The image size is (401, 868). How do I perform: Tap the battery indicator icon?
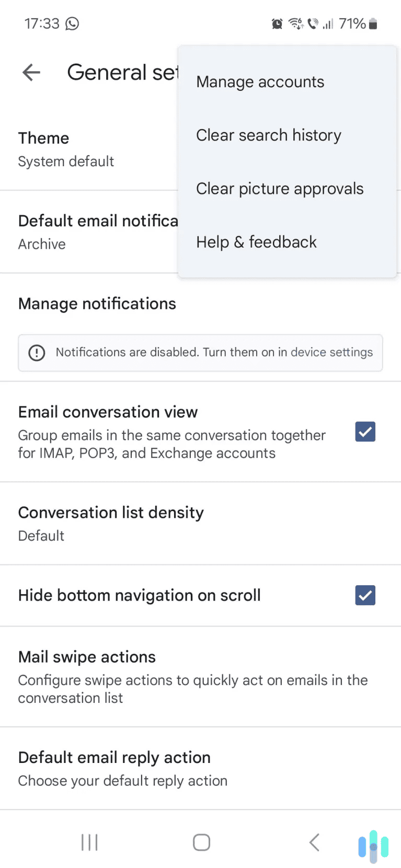point(373,24)
